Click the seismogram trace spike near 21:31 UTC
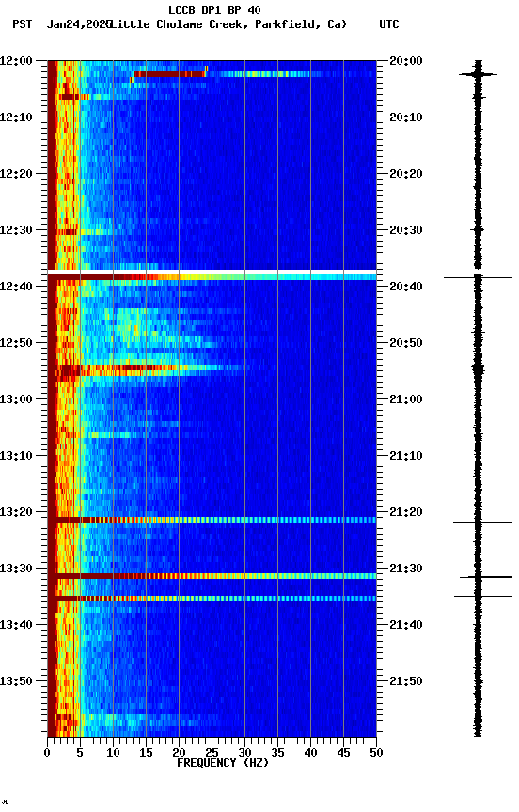Screen dimensions: 519x812 tap(486, 577)
